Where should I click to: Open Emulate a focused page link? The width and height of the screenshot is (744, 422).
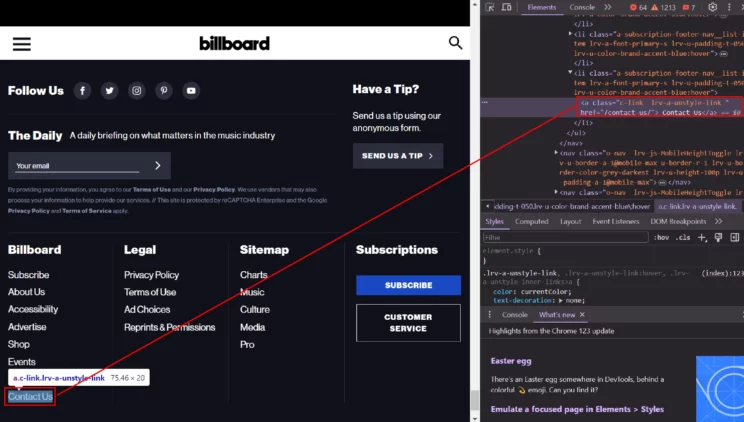pyautogui.click(x=577, y=409)
